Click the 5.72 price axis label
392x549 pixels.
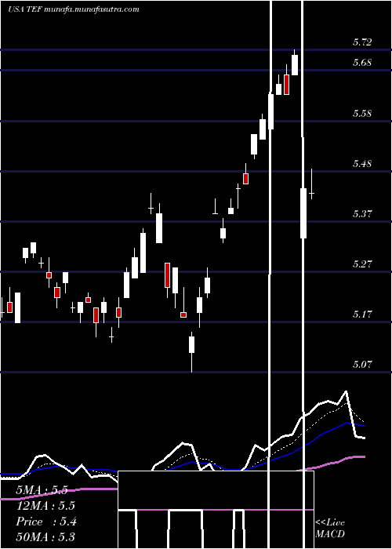click(x=362, y=42)
